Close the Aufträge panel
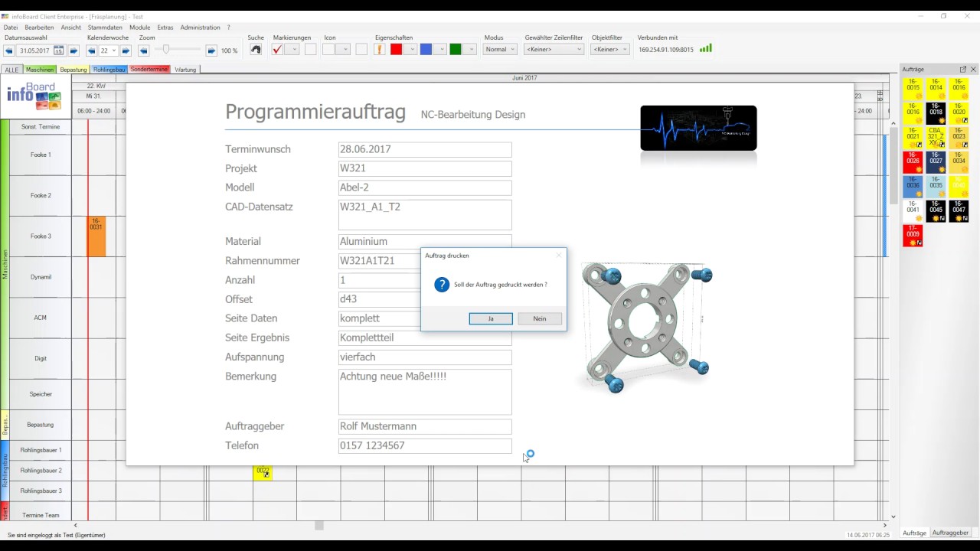980x551 pixels. coord(973,69)
